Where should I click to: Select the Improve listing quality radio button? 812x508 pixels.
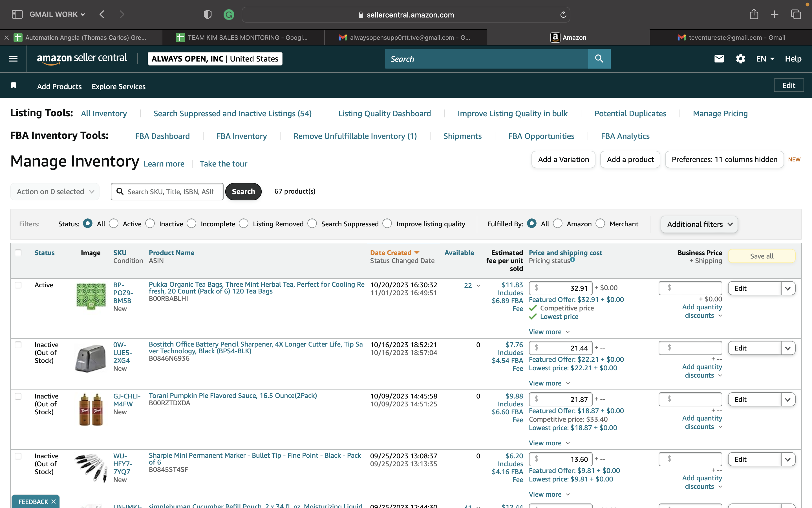(387, 224)
